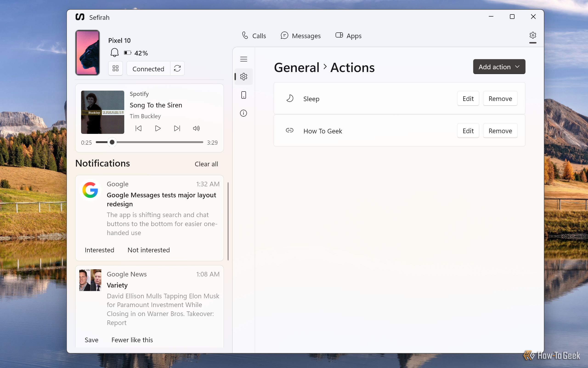Click the Sleep action label
This screenshot has width=588, height=368.
pyautogui.click(x=311, y=99)
